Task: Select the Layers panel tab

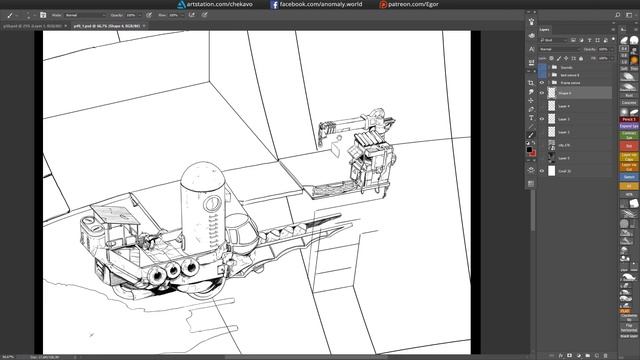Action: pos(544,29)
